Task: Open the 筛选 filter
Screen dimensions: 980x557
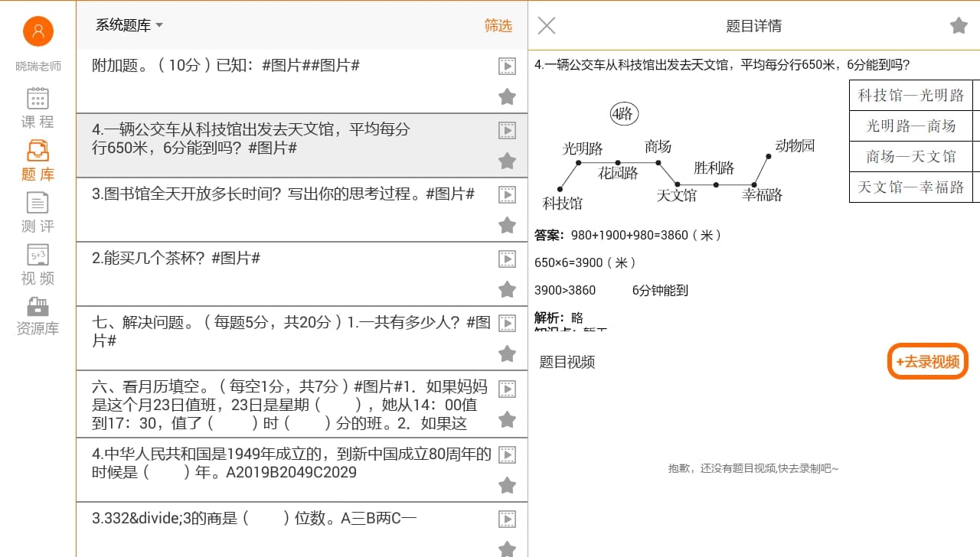Action: pos(498,25)
